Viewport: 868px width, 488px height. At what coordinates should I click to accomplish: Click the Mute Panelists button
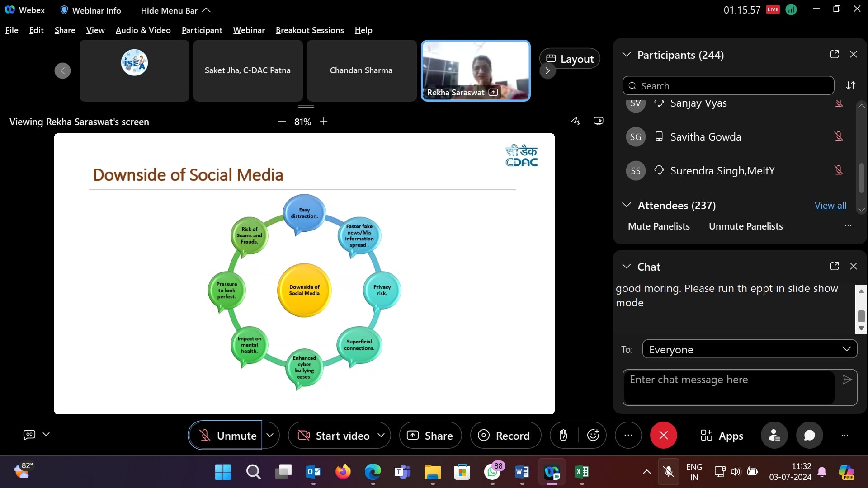coord(659,226)
